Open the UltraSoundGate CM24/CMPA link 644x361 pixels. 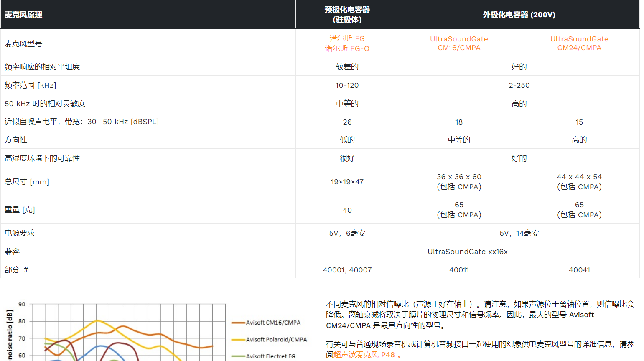(579, 43)
